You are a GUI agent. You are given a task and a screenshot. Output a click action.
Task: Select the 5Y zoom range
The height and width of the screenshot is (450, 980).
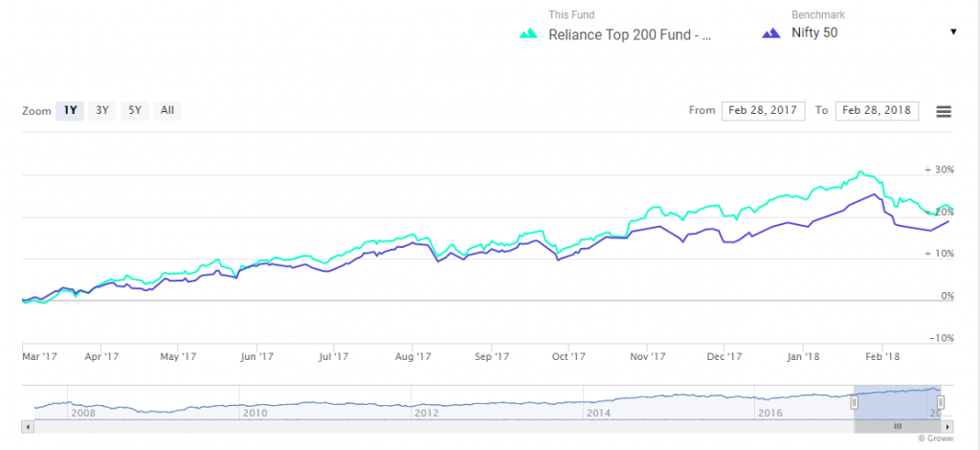(135, 111)
